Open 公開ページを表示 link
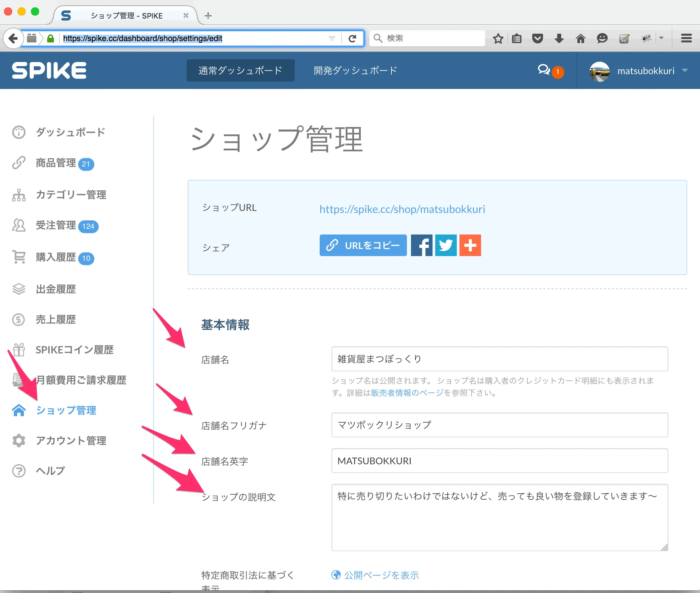The height and width of the screenshot is (593, 700). tap(381, 575)
